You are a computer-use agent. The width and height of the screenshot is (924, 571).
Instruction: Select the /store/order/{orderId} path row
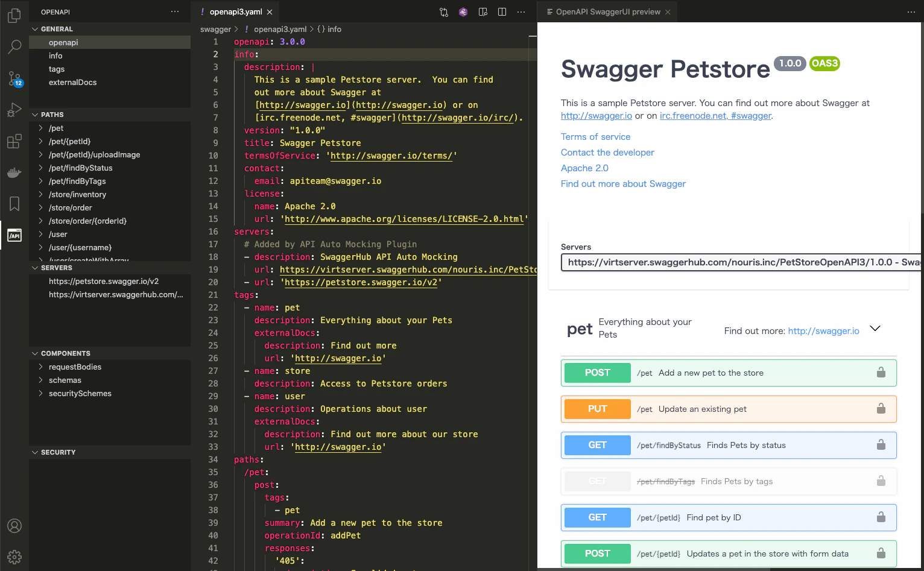[110, 221]
